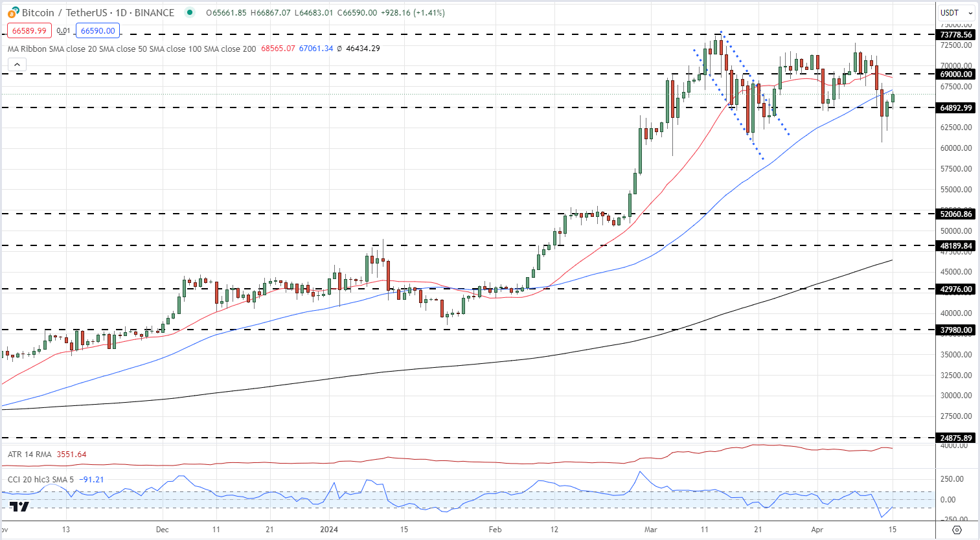Click the 42976.00 horizontal line price label

coord(956,289)
